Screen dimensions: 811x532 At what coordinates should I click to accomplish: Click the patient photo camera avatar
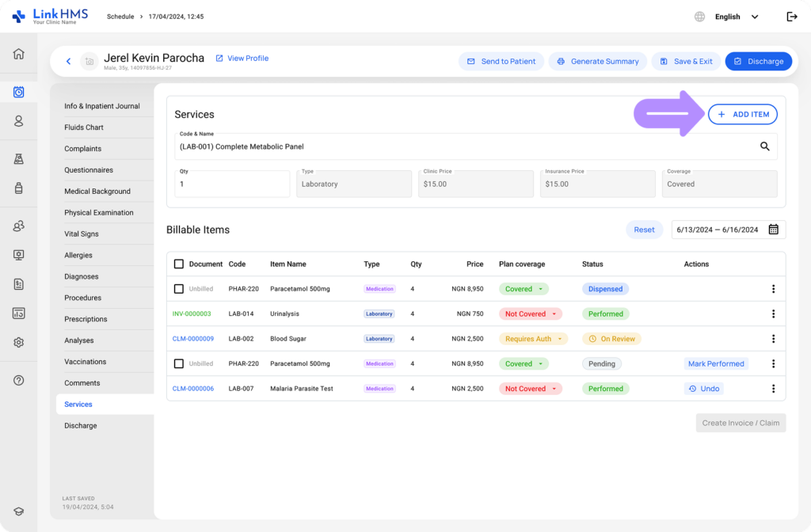(x=89, y=61)
